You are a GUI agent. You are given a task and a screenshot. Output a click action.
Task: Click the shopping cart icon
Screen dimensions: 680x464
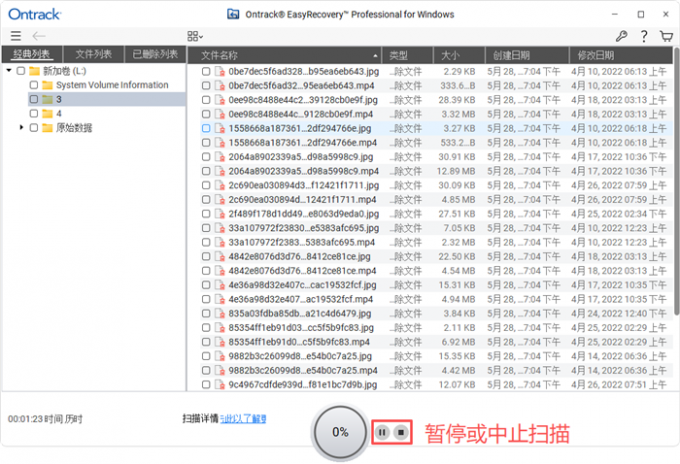(666, 36)
